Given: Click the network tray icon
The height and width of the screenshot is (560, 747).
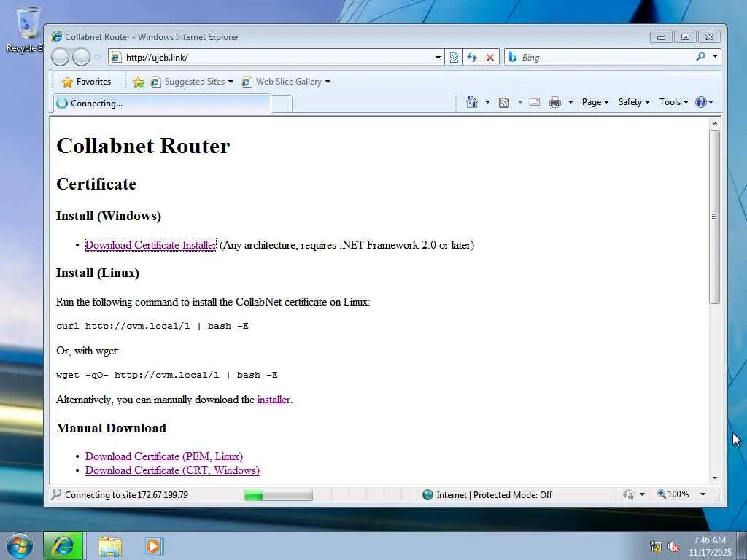Looking at the screenshot, I should (x=656, y=547).
